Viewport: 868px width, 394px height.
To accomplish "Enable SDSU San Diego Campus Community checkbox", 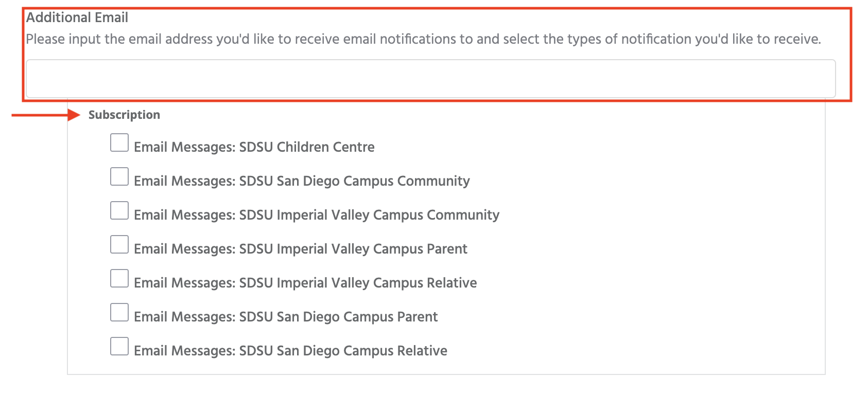I will pyautogui.click(x=119, y=177).
